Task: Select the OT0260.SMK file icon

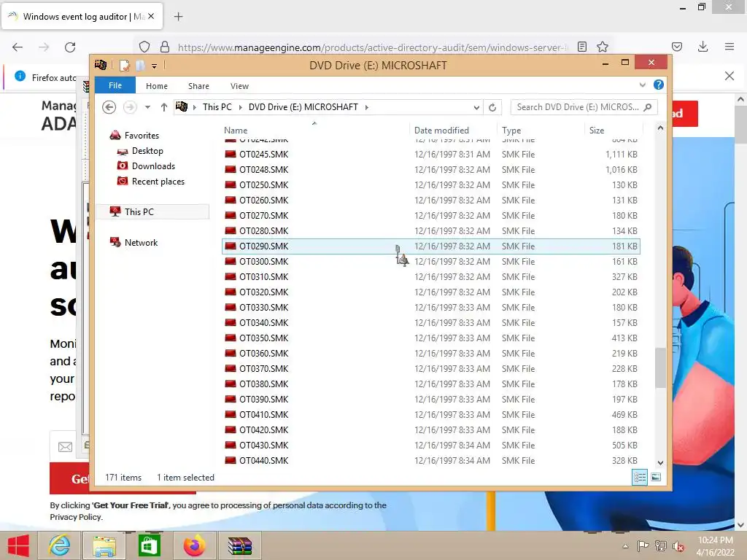Action: coord(231,200)
